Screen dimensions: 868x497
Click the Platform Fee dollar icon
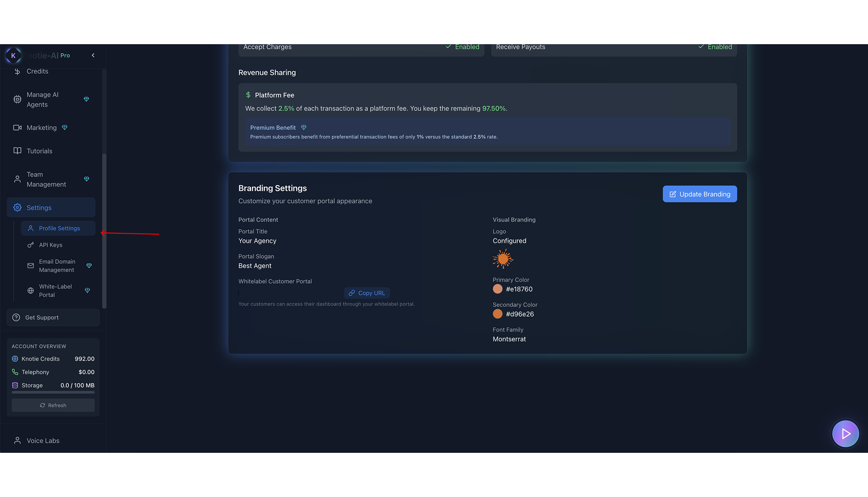[x=249, y=95]
